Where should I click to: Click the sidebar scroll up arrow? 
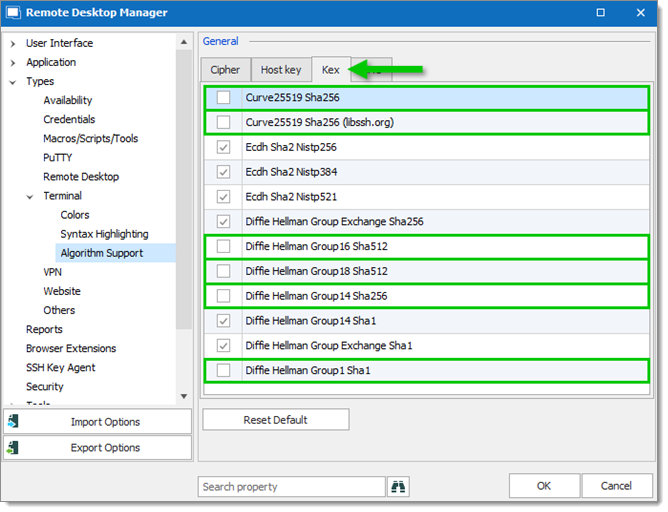click(184, 42)
